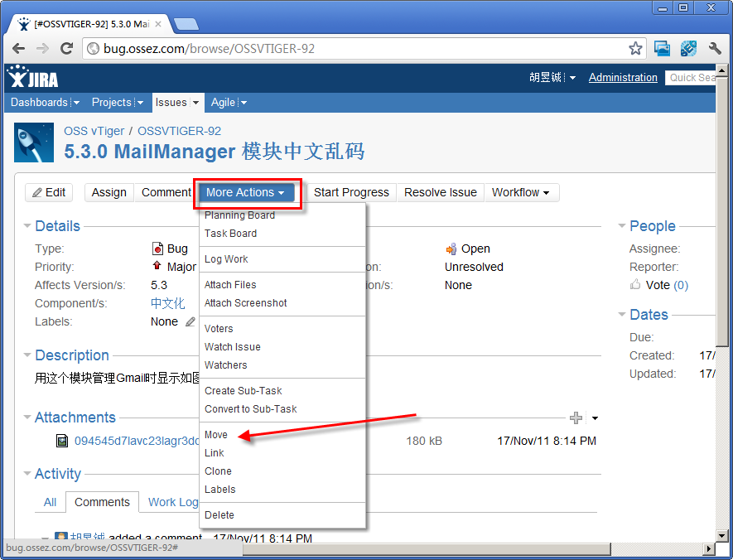This screenshot has width=733, height=560.
Task: Click the Comment button
Action: tap(165, 192)
